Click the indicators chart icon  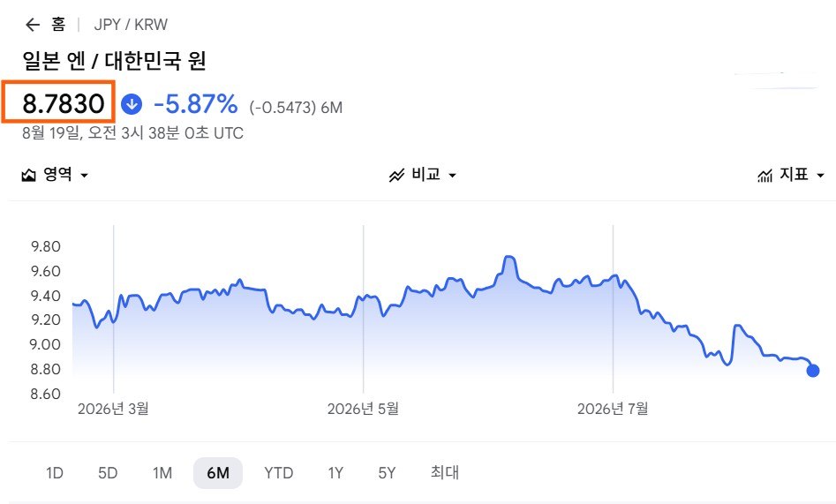(x=765, y=175)
